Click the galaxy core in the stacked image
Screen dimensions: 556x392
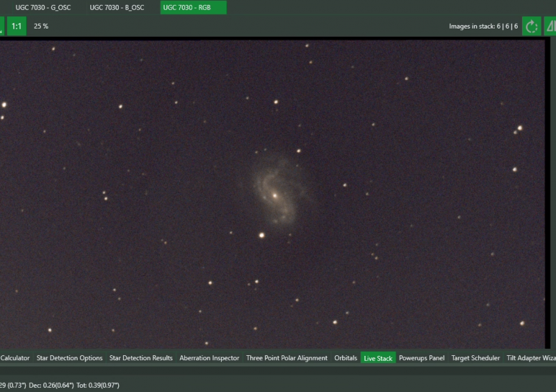click(275, 195)
